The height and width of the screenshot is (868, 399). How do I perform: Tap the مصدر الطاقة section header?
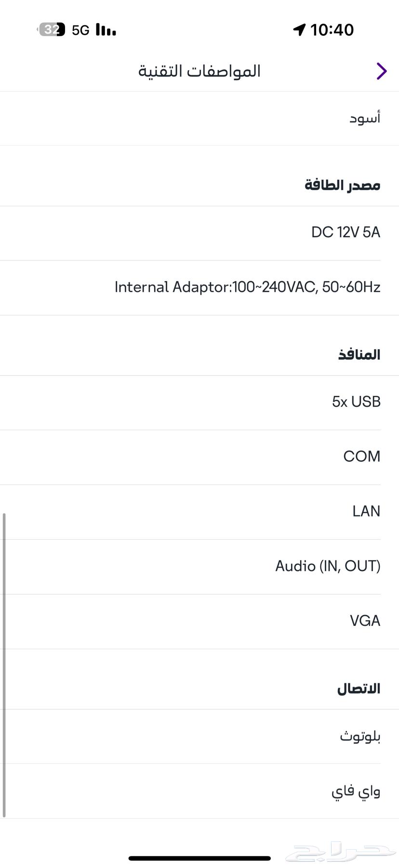coord(342,185)
